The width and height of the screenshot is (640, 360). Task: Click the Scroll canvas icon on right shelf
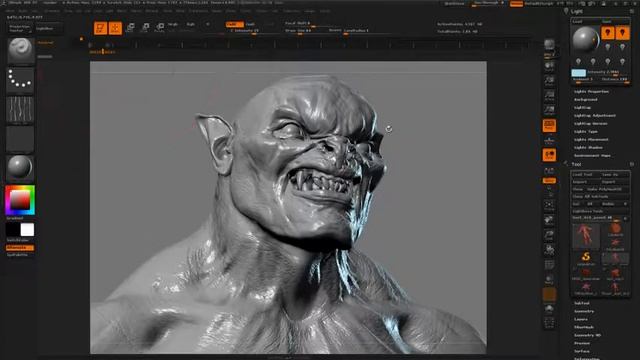[549, 66]
